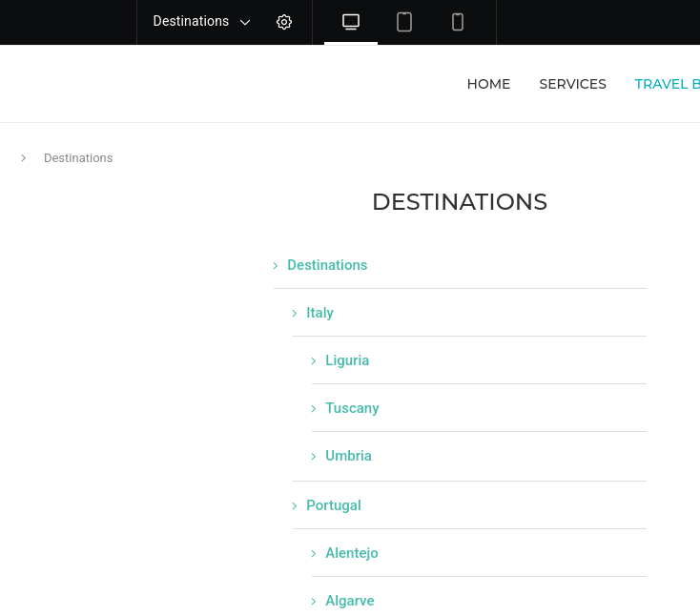Click the chevron beside Portugal
The height and width of the screenshot is (616, 700).
tap(295, 506)
